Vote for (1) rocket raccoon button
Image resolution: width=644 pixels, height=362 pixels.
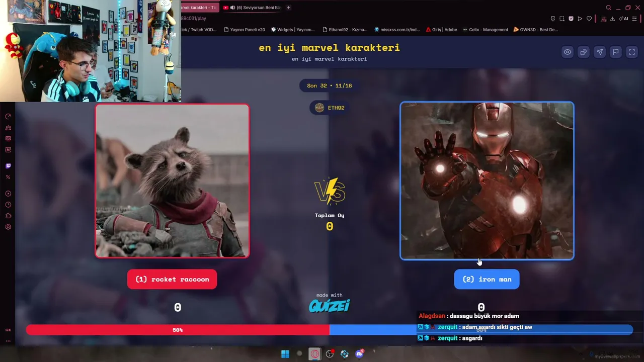point(172,279)
